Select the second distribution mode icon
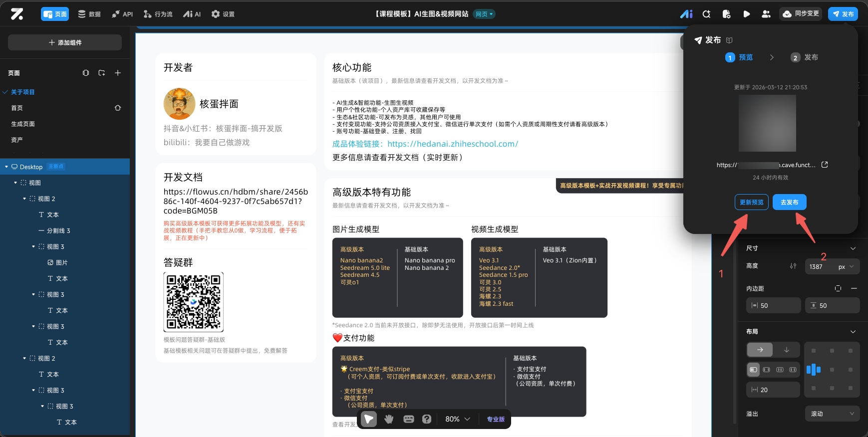 (x=767, y=370)
